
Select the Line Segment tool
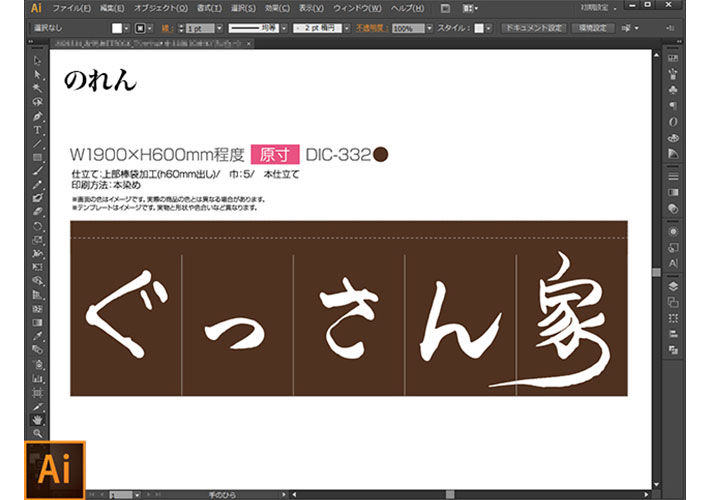37,144
